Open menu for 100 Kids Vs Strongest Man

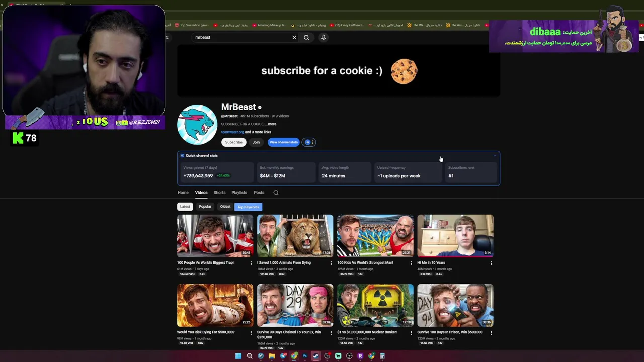411,263
